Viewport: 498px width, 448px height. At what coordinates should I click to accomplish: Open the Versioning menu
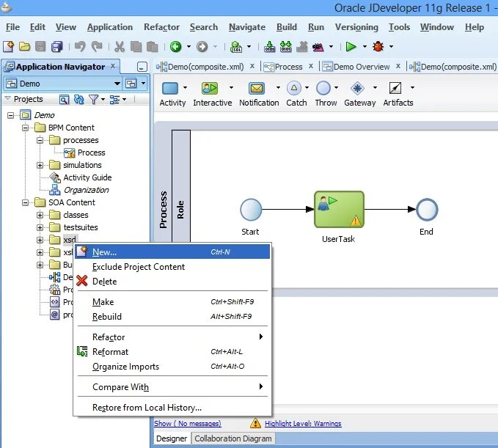coord(356,27)
